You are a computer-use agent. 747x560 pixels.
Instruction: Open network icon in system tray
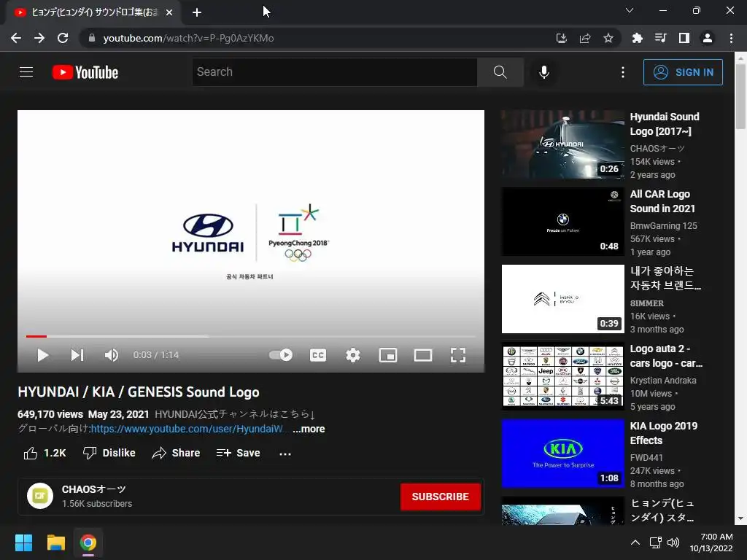(x=656, y=542)
